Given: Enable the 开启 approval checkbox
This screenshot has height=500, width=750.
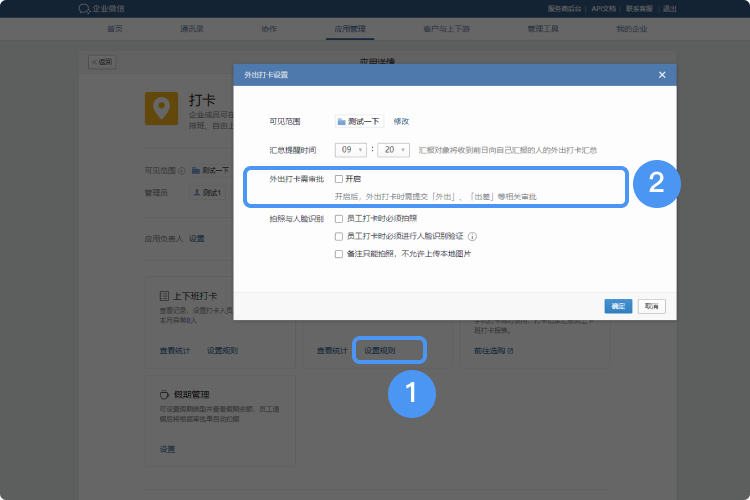Looking at the screenshot, I should [339, 179].
